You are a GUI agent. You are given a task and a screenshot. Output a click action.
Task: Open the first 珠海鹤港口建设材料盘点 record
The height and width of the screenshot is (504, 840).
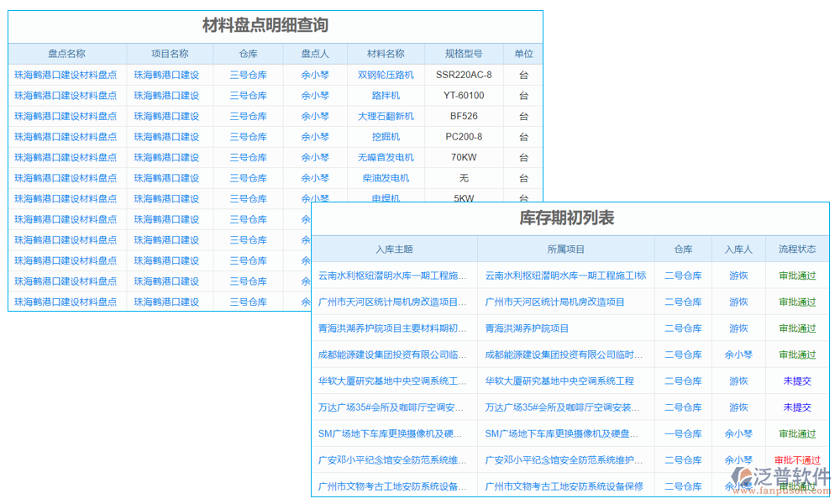(x=66, y=74)
